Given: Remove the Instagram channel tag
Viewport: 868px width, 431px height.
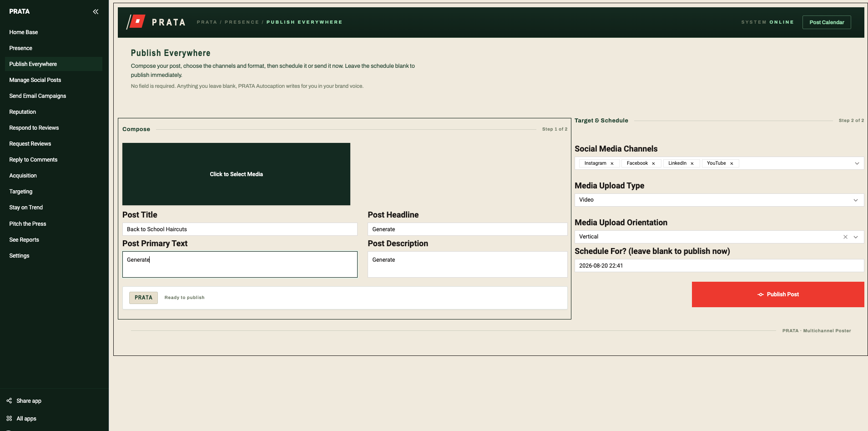Looking at the screenshot, I should tap(612, 163).
